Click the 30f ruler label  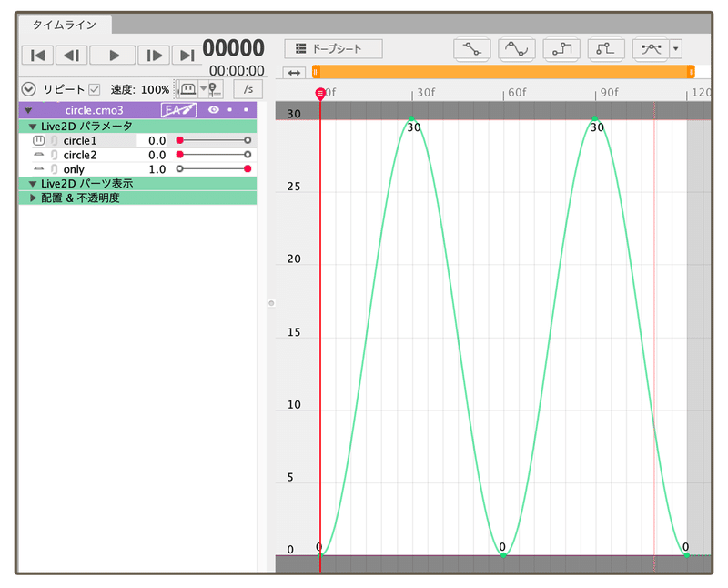pos(426,93)
